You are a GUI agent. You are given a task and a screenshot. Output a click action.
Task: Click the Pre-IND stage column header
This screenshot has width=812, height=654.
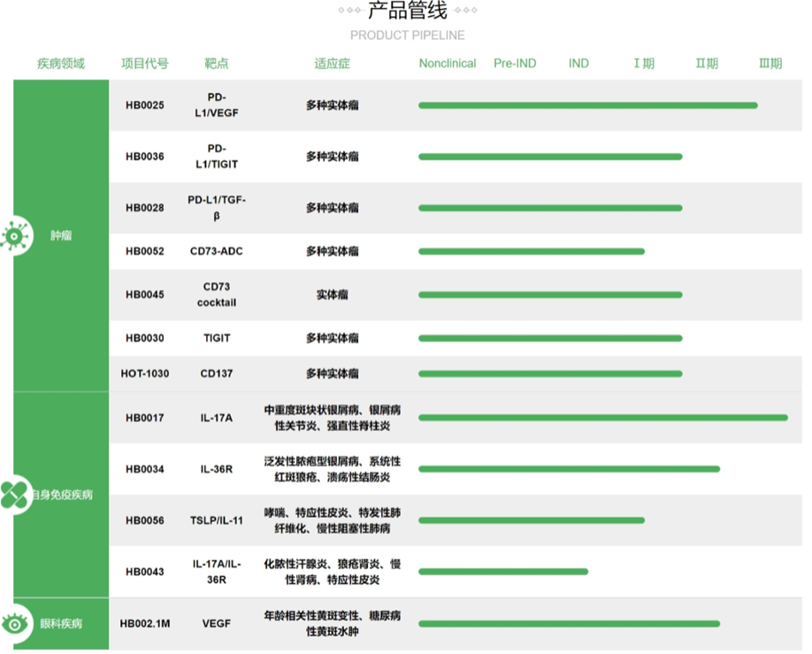pyautogui.click(x=515, y=64)
